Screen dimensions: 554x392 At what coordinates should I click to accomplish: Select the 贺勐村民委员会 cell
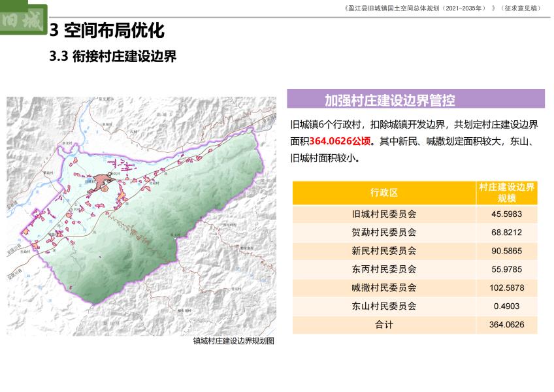383,232
